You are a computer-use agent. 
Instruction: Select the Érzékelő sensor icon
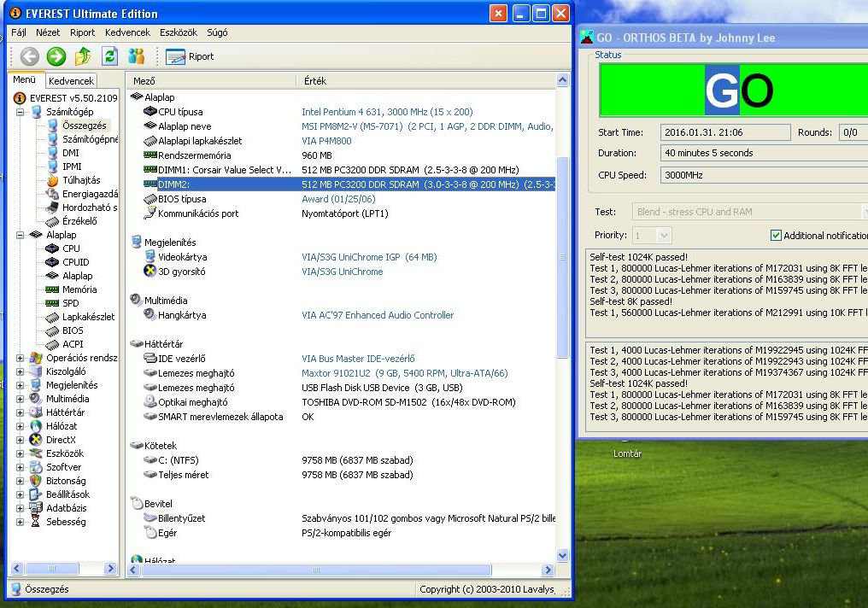53,221
